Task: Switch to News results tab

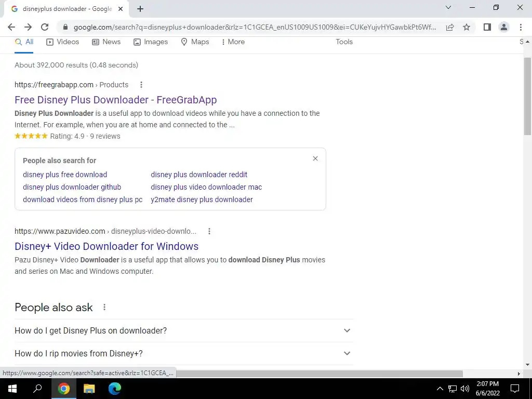Action: 107,42
